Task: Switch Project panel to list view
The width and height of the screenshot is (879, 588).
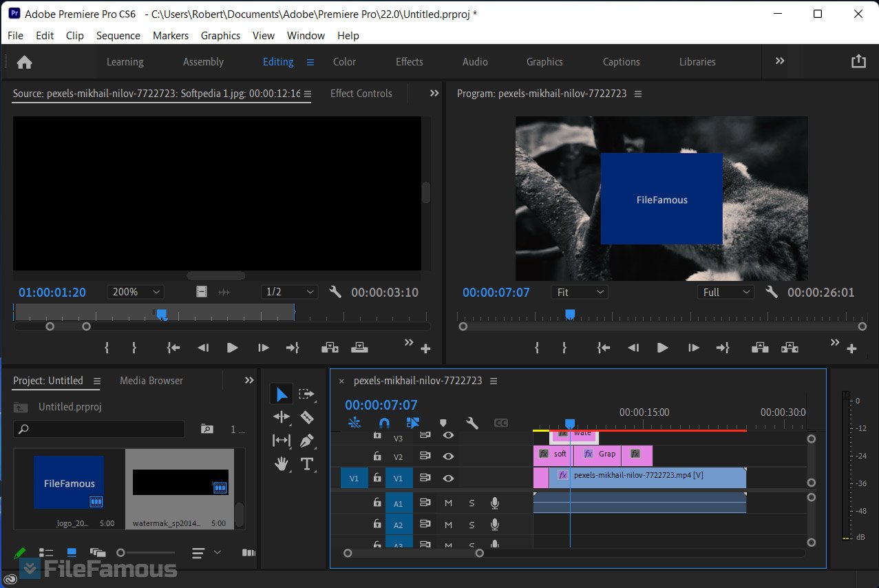Action: (46, 552)
